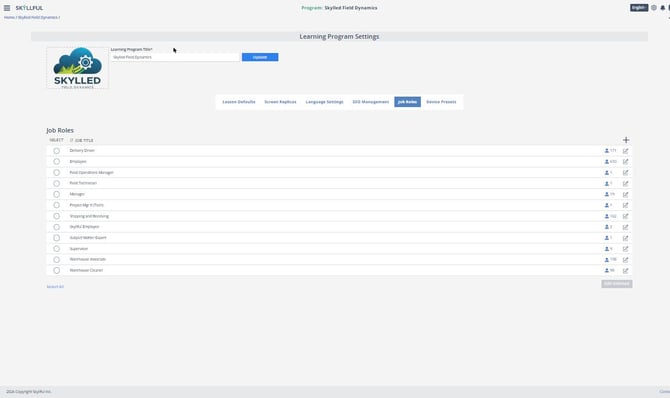Click the Warehouse Cleaner job title text

pyautogui.click(x=86, y=271)
